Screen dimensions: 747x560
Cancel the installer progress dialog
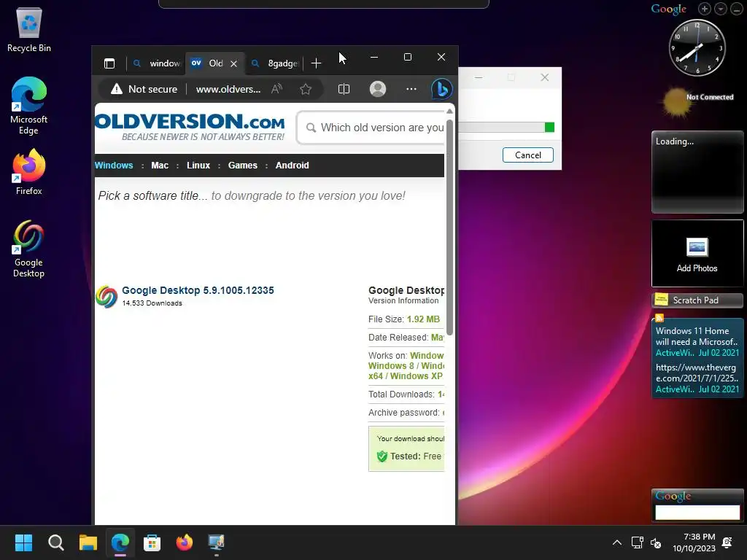[x=528, y=155]
